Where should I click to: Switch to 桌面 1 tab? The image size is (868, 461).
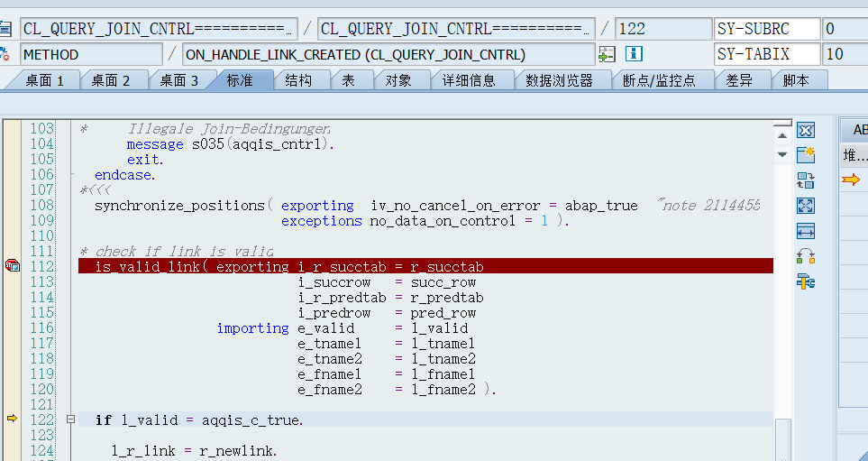[x=44, y=81]
